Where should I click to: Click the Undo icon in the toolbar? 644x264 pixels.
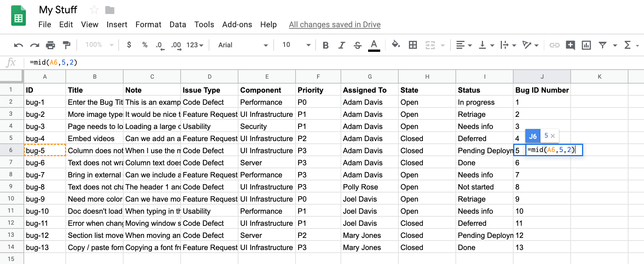(x=18, y=45)
